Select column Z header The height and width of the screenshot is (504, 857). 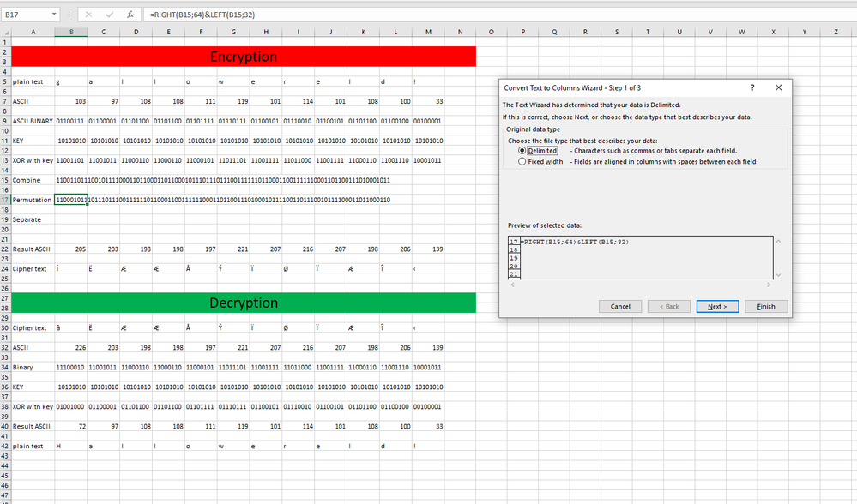tap(836, 33)
